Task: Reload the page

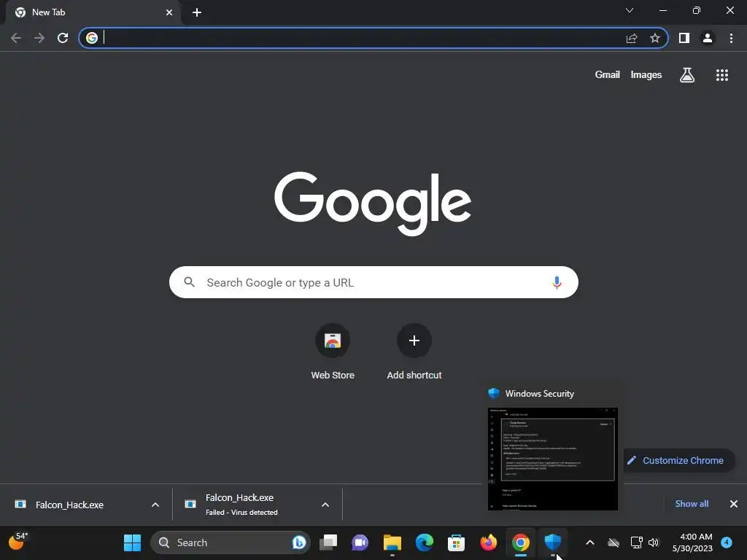Action: [63, 38]
